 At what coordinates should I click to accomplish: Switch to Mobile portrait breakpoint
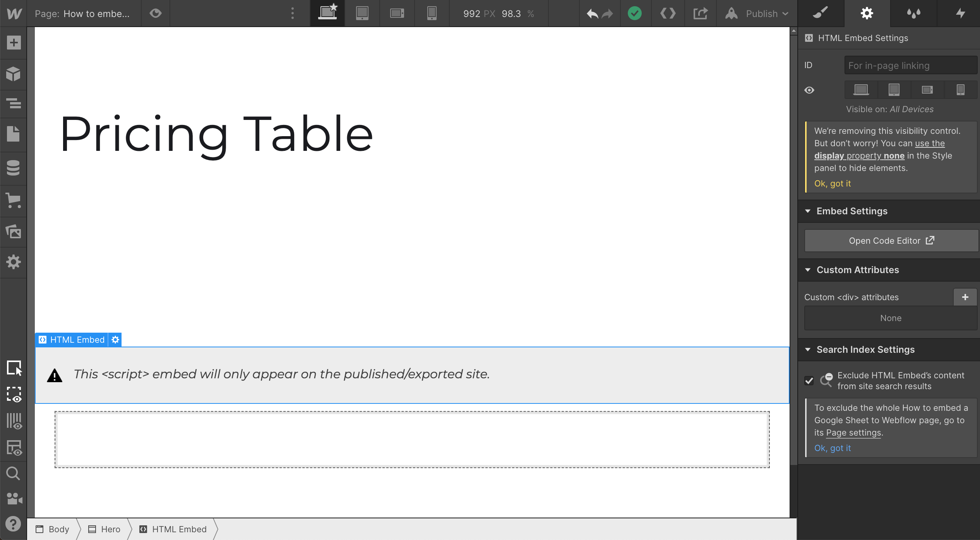(x=432, y=14)
